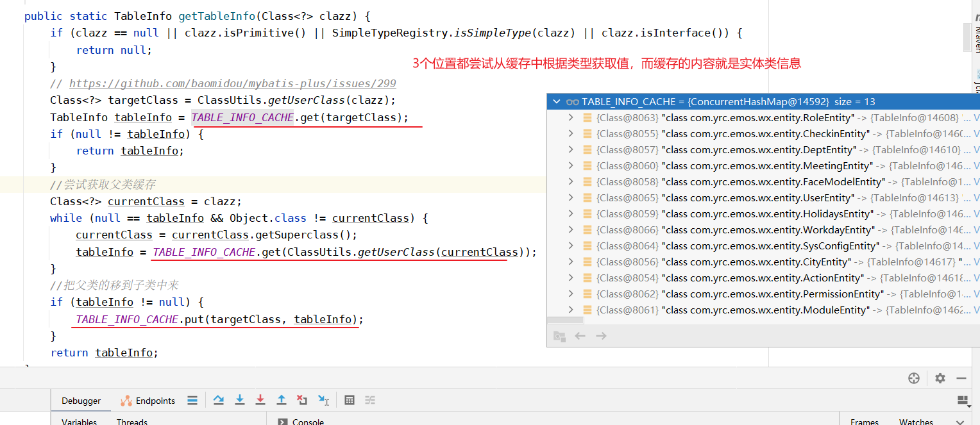Screen dimensions: 980x425
Task: Open Evaluate Expression via the calculator icon
Action: [350, 399]
